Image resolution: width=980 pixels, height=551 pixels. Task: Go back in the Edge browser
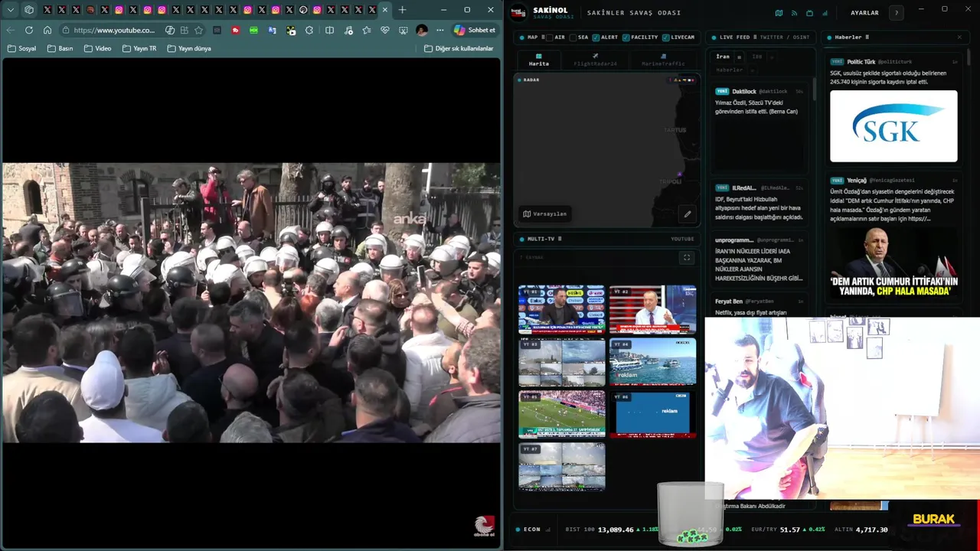tap(11, 30)
